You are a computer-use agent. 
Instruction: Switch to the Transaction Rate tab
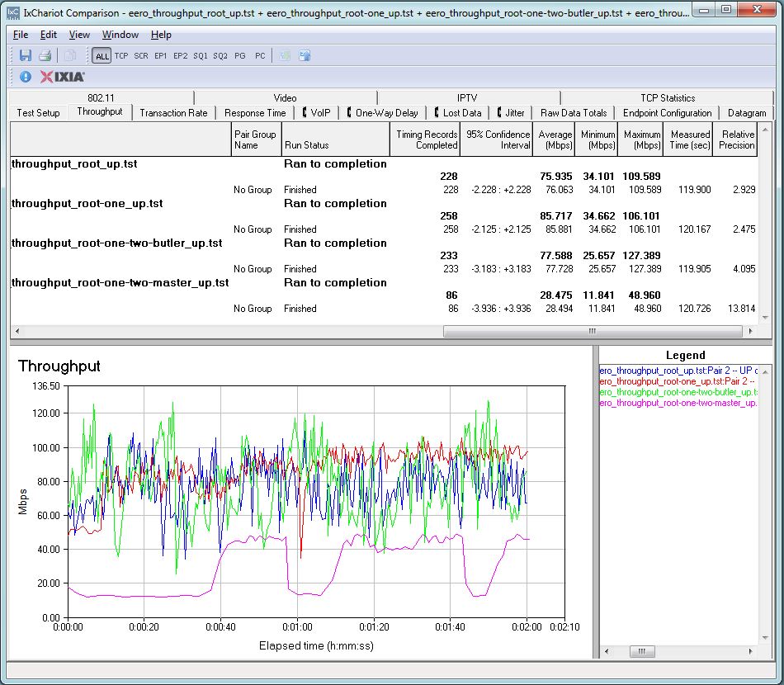pos(173,113)
